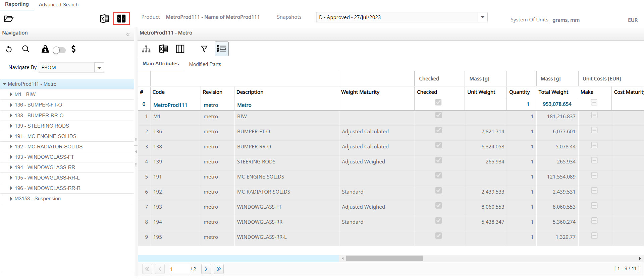This screenshot has height=280, width=644.
Task: Click the open folder icon
Action: 9,19
